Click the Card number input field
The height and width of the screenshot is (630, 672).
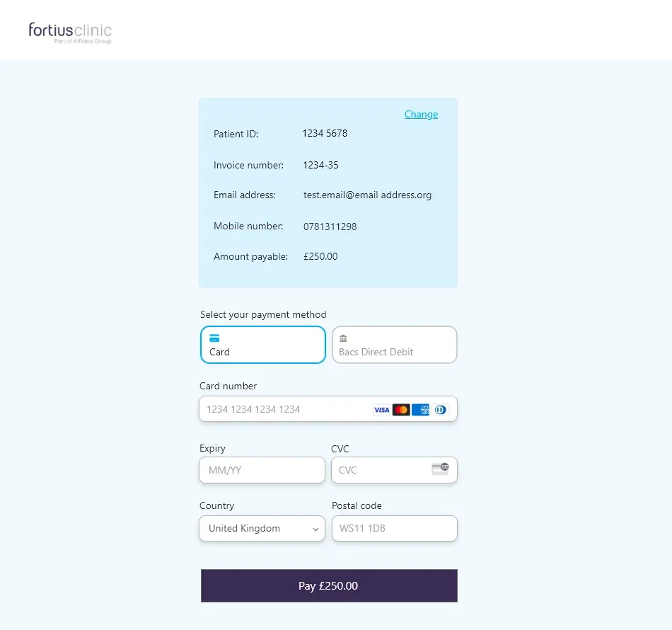pos(283,409)
